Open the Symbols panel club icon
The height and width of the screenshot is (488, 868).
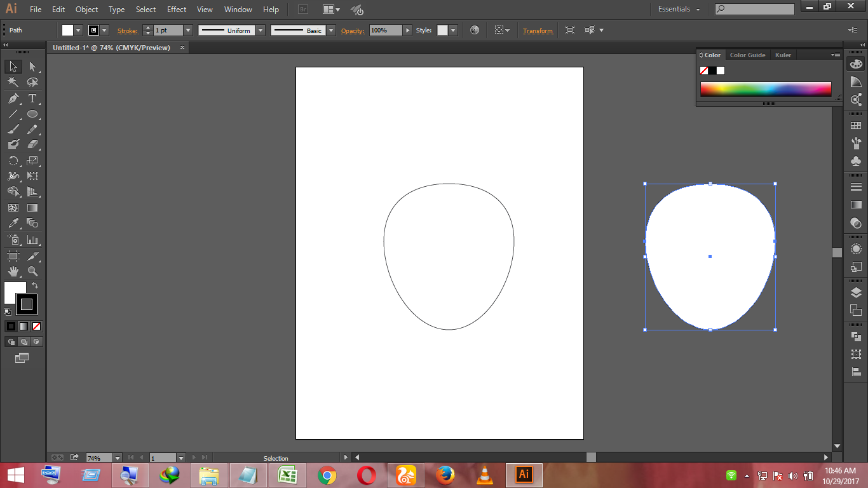(x=856, y=161)
